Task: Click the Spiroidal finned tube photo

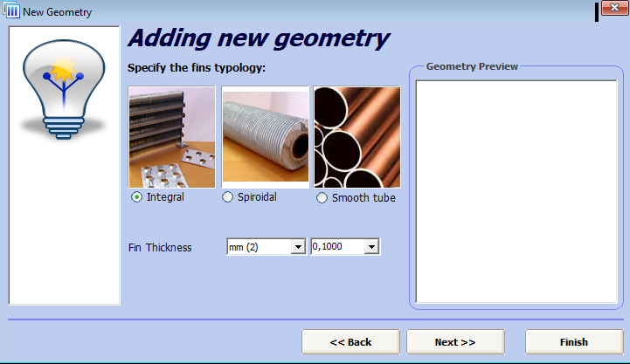Action: coord(265,137)
